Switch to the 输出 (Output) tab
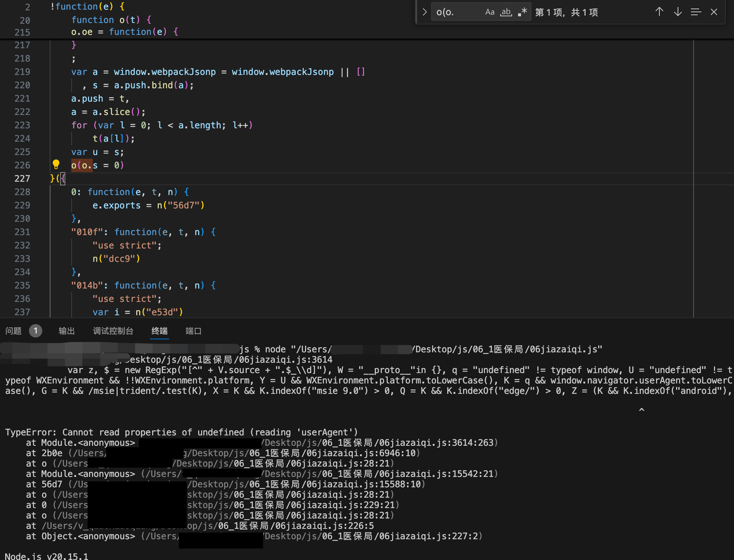This screenshot has height=560, width=734. [x=67, y=331]
